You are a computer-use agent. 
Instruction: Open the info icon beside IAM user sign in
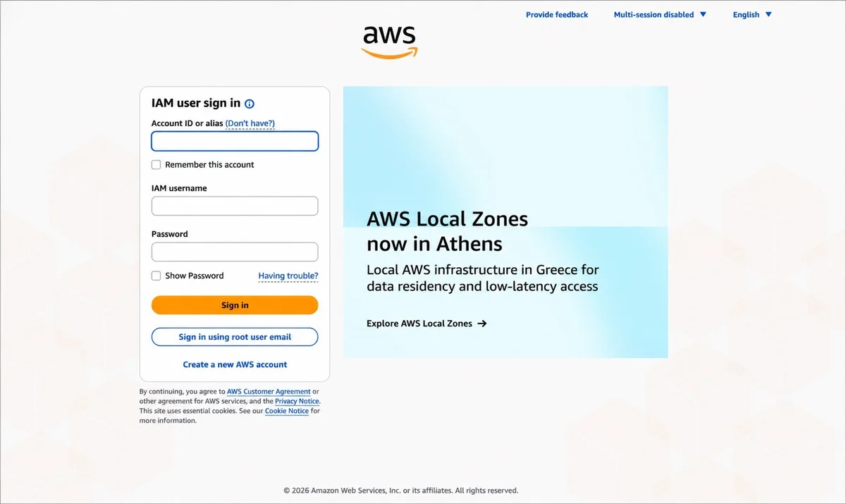[250, 104]
